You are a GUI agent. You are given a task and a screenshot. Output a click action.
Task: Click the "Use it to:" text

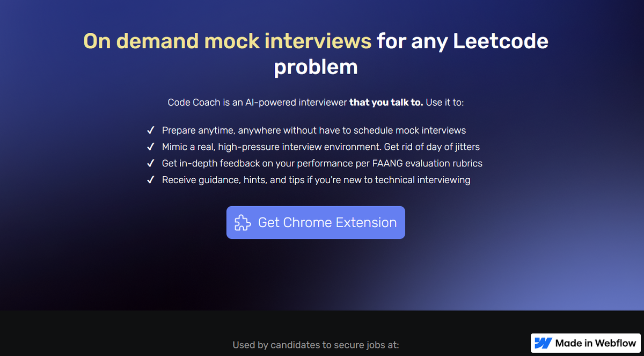click(444, 102)
